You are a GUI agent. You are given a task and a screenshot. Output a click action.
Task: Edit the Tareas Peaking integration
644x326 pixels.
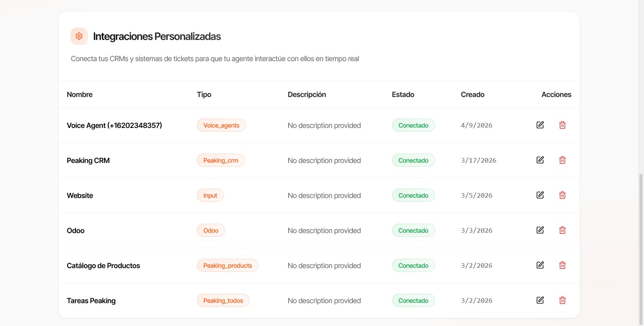coord(540,300)
